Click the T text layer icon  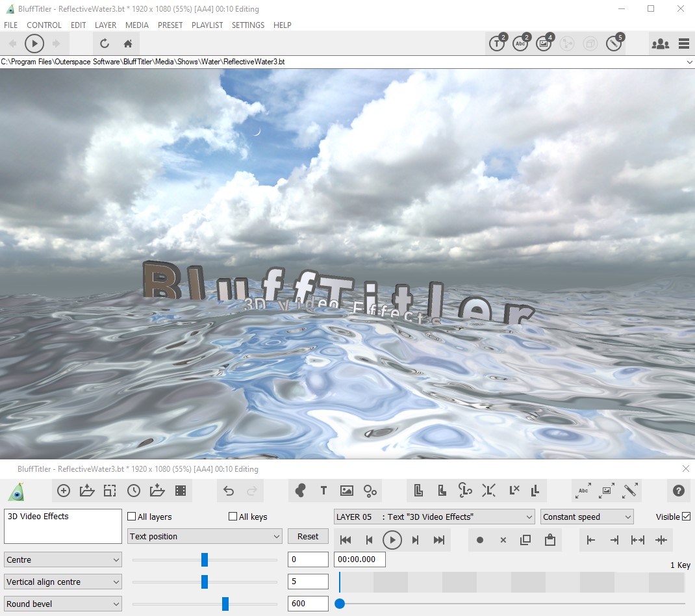[x=323, y=491]
